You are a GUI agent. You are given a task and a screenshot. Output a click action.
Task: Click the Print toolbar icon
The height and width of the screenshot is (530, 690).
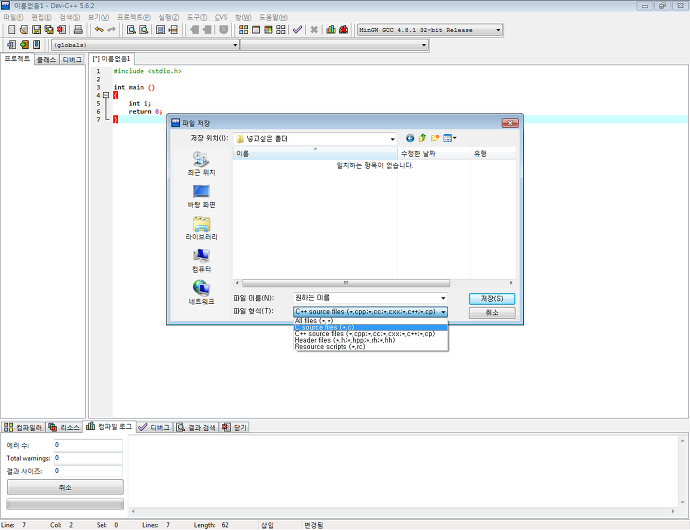click(78, 29)
